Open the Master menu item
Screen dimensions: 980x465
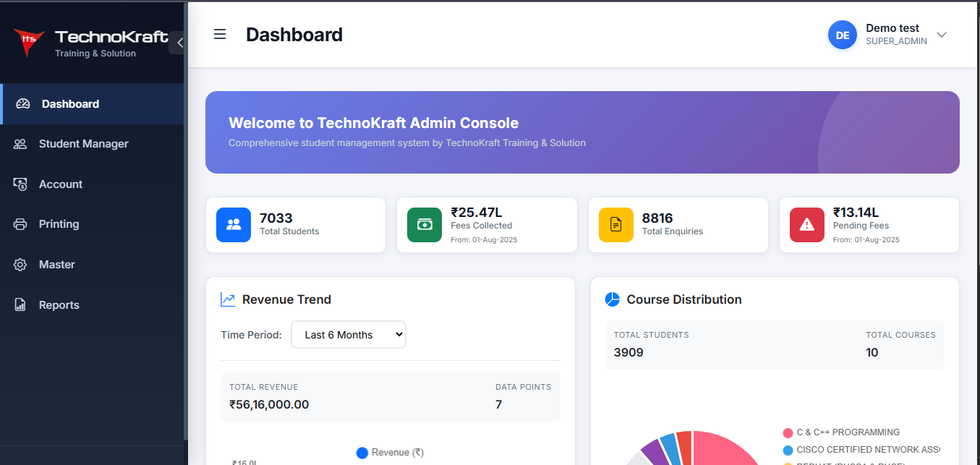[92, 265]
